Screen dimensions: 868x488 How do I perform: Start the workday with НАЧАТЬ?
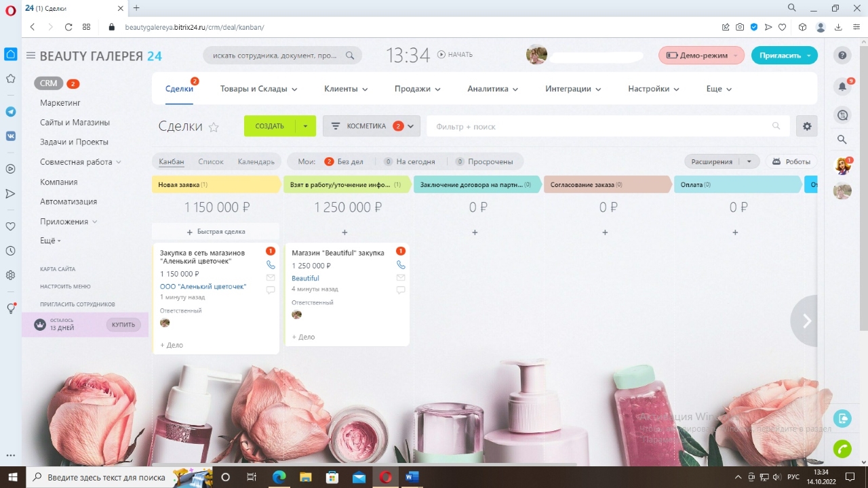point(455,55)
